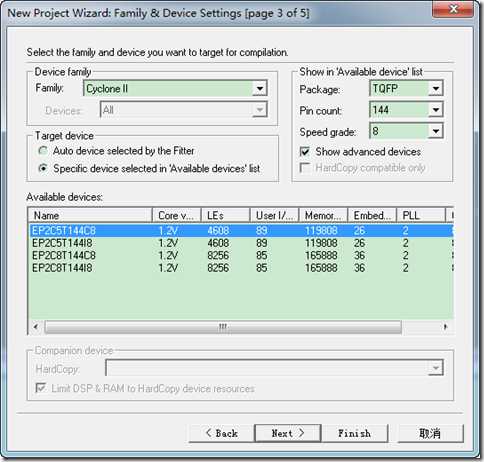Sort by the PLL column header
The image size is (484, 462).
point(421,215)
